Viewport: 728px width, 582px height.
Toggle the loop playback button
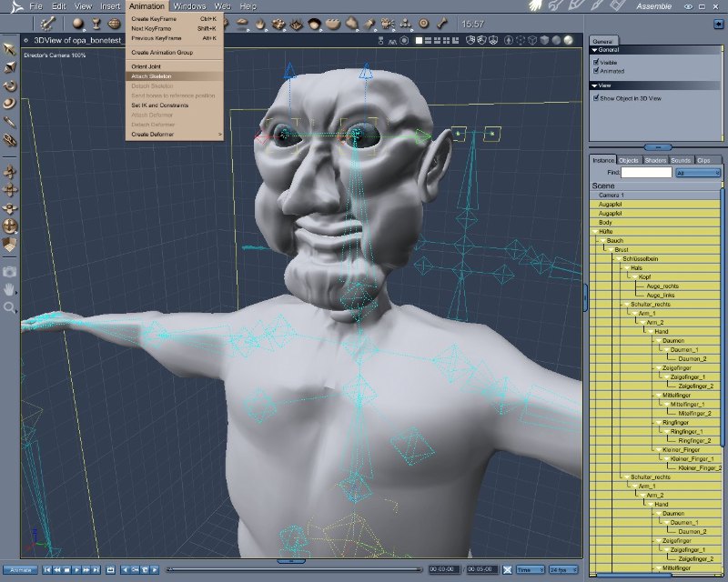(110, 569)
